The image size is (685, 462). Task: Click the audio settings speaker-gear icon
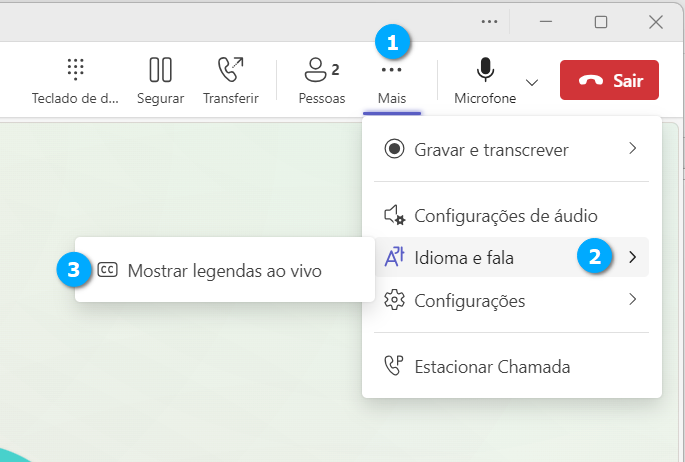[395, 215]
